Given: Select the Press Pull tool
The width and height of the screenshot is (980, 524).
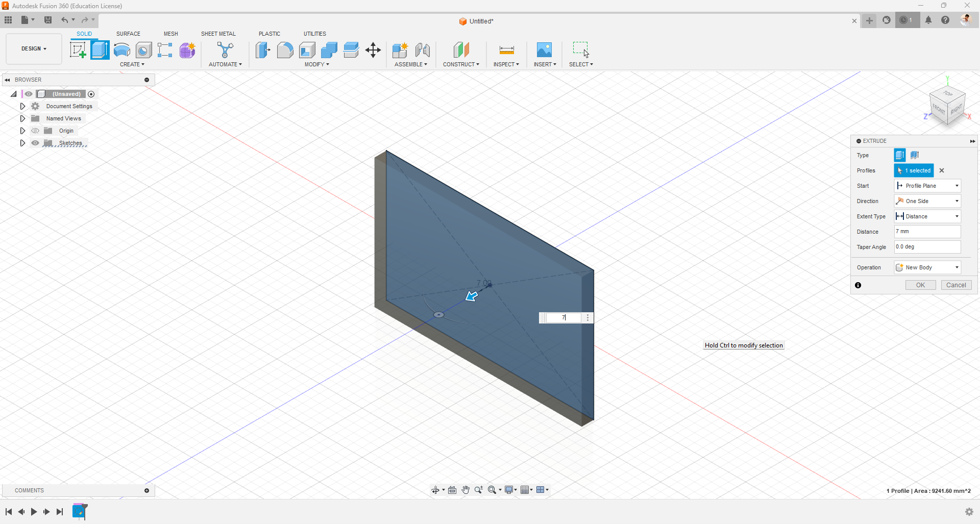Looking at the screenshot, I should click(263, 50).
